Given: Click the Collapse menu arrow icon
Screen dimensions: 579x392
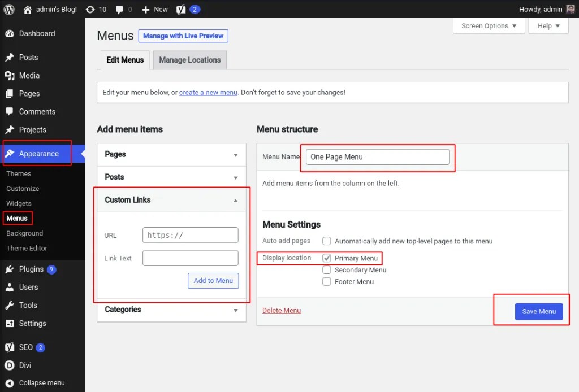Looking at the screenshot, I should click(x=10, y=382).
